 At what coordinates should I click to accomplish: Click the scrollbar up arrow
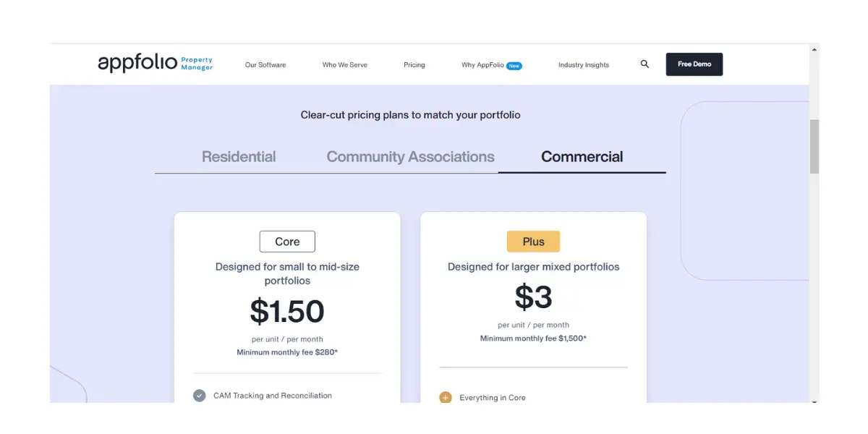click(814, 49)
